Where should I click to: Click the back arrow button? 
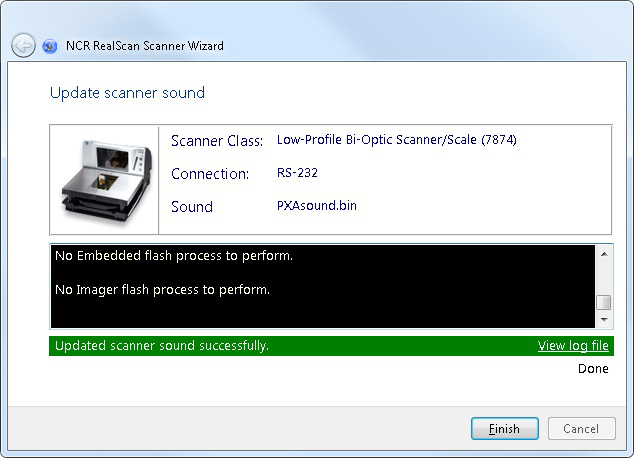[x=23, y=46]
